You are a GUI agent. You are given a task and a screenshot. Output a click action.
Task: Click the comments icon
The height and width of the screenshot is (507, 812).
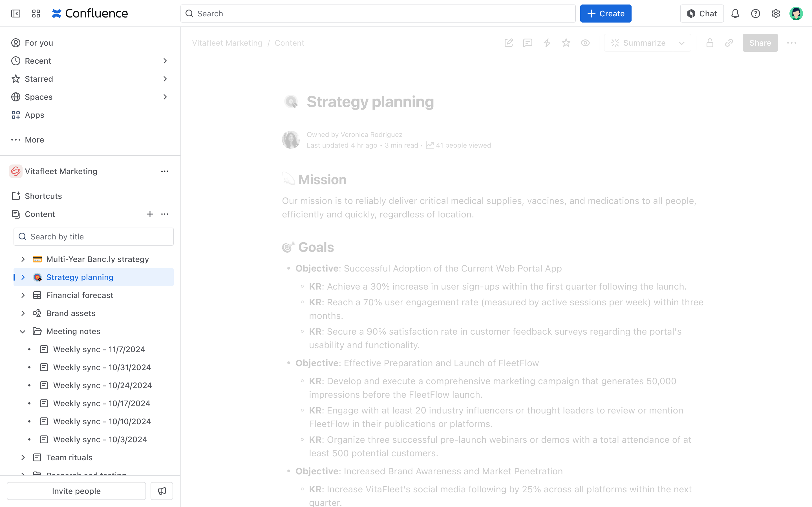click(527, 43)
